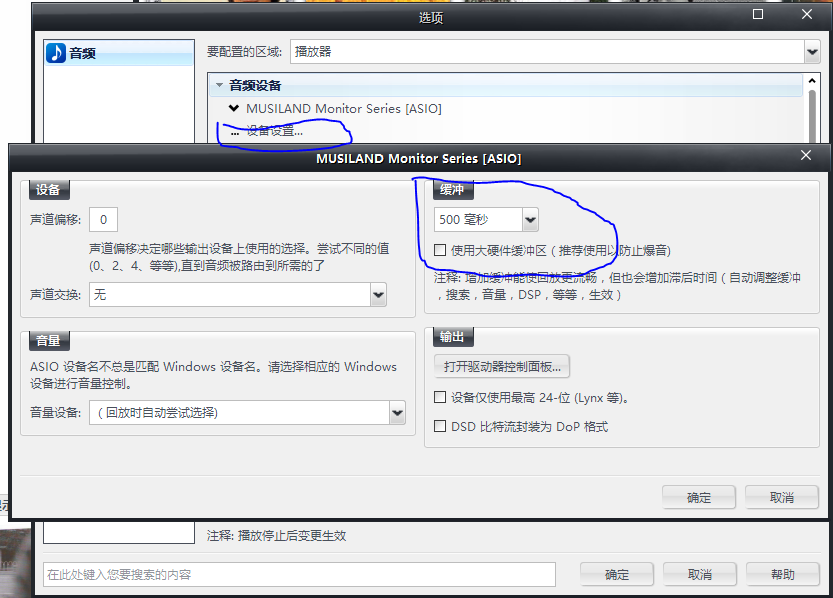Enable 使用大硬件缓冲区 checkbox
This screenshot has height=598, width=833.
pyautogui.click(x=441, y=250)
